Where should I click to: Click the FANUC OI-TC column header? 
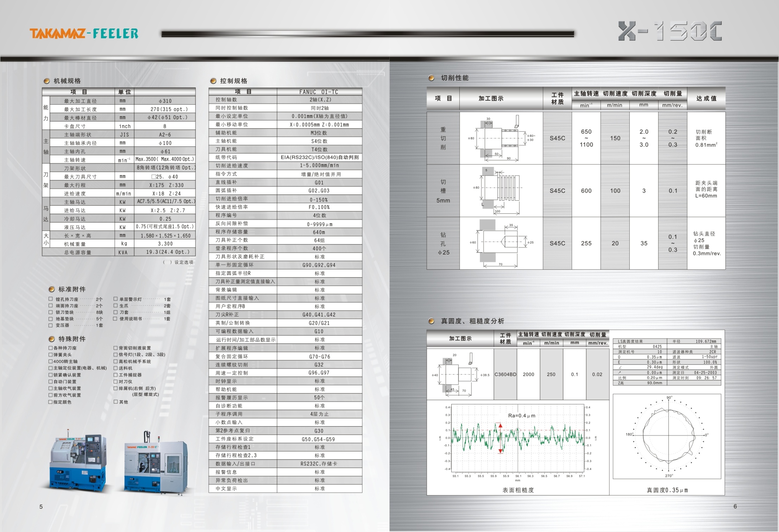pyautogui.click(x=319, y=92)
